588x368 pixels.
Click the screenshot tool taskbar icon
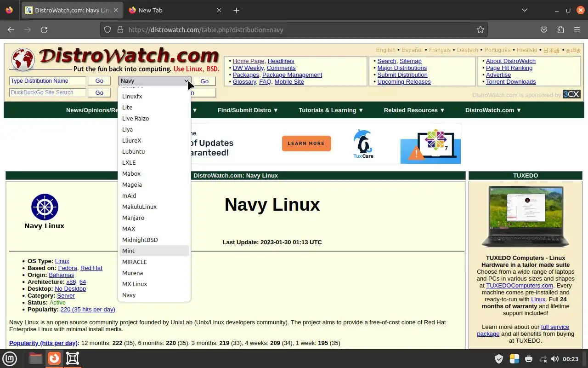pyautogui.click(x=73, y=358)
